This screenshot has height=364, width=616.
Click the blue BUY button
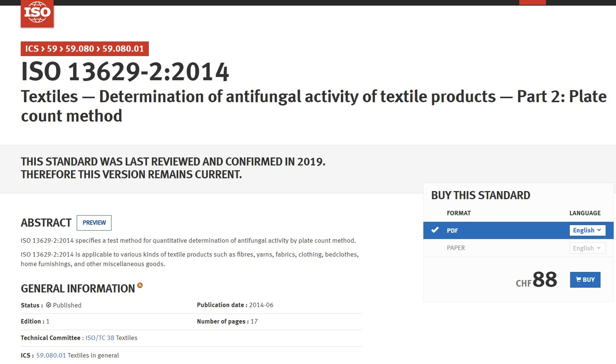pos(585,280)
